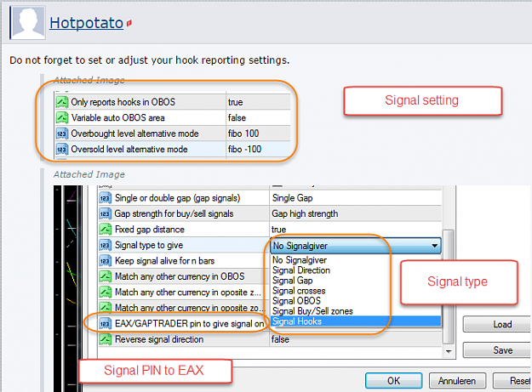Select the 'EAX/GAPTRADER pin to give signal on' label
532x392 pixels.
[x=189, y=324]
